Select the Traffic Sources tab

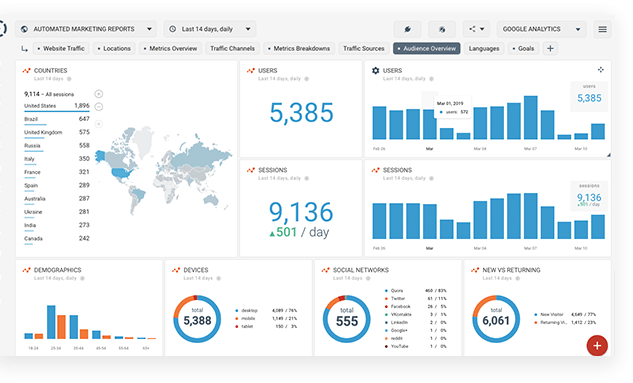[364, 48]
